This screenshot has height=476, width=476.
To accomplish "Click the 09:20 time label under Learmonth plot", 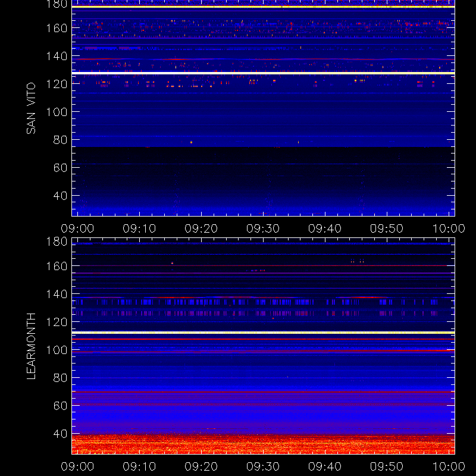I will (201, 466).
